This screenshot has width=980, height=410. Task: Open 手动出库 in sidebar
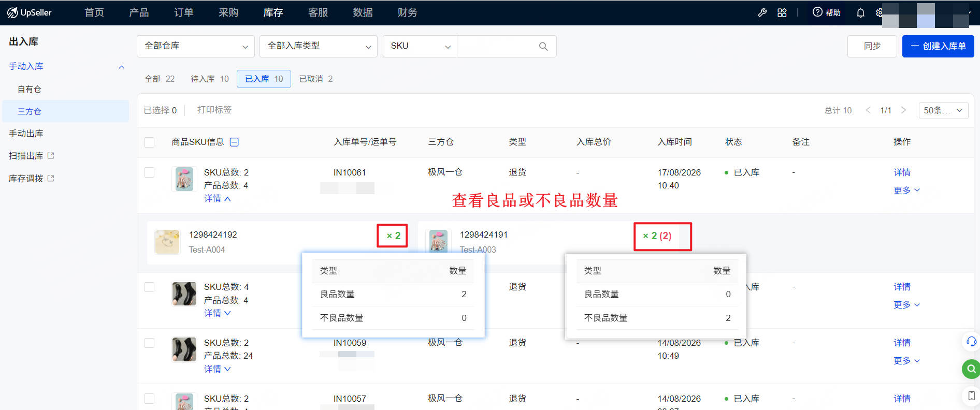click(x=26, y=134)
